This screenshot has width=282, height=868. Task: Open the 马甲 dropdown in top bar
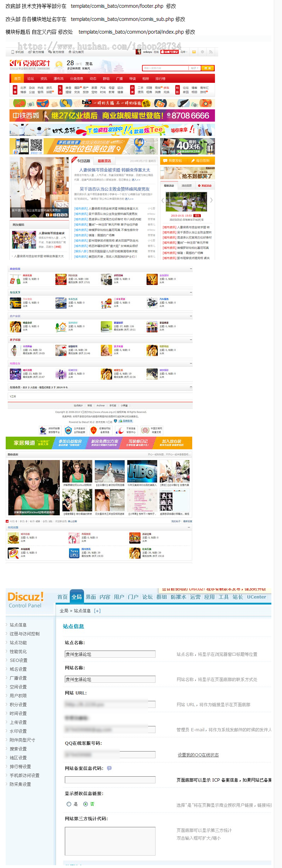point(184,52)
